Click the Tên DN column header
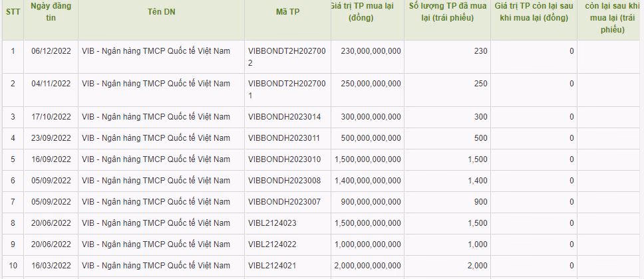Screen dimensions: 644x279 coord(161,12)
